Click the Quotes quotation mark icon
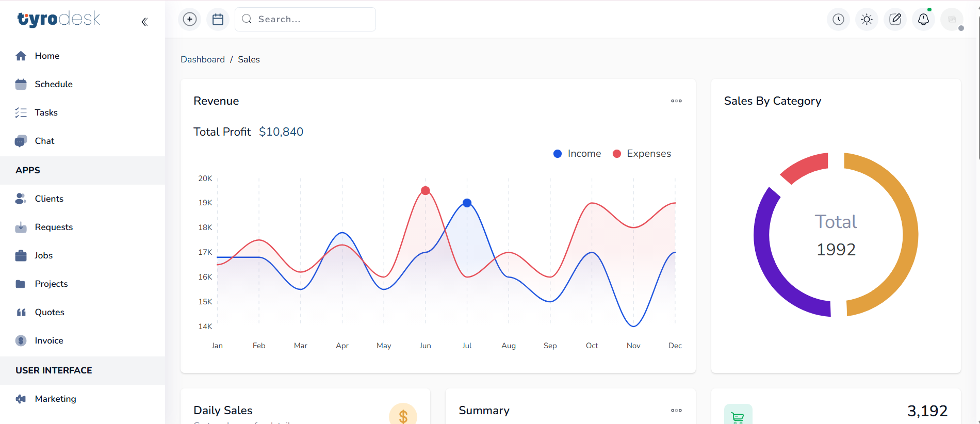This screenshot has width=980, height=424. tap(21, 312)
